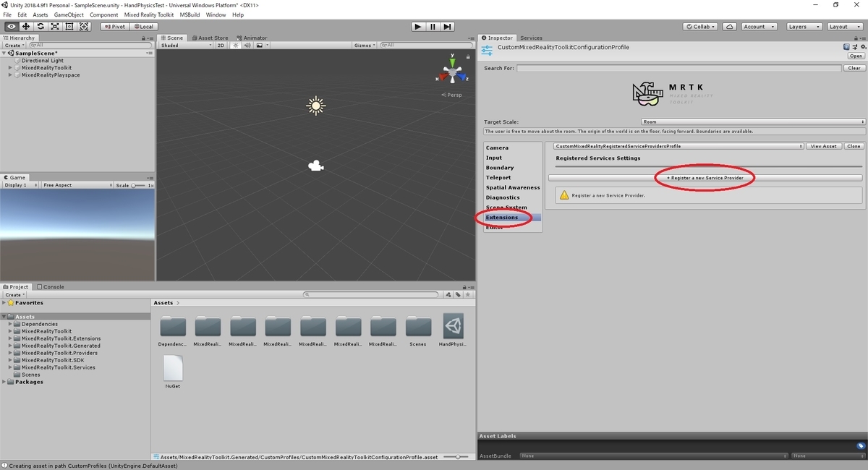Screen dimensions: 868x470
Task: Open the MSBuild menu
Action: pyautogui.click(x=190, y=14)
